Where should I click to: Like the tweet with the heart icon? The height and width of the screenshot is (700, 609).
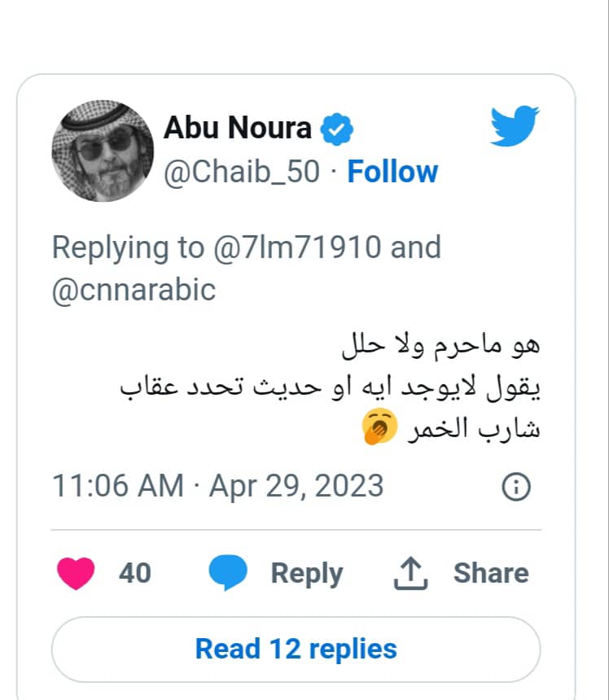76,573
